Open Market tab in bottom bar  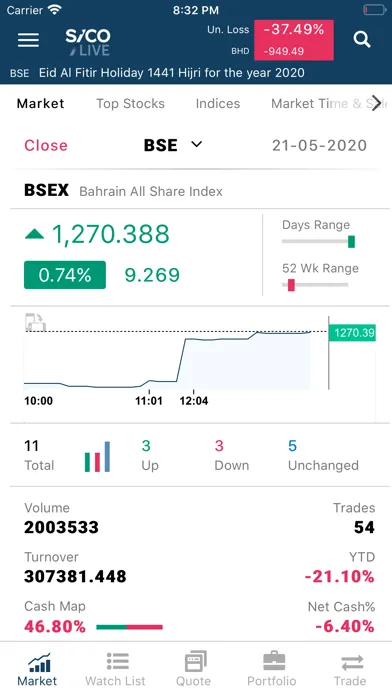37,669
